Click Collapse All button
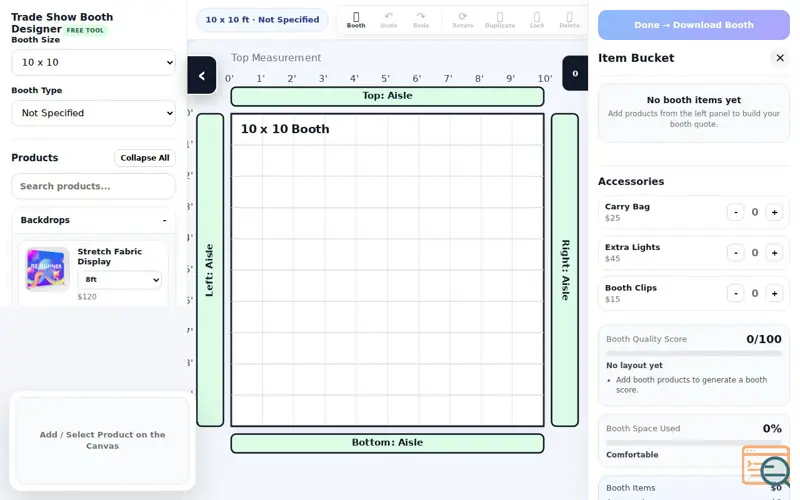Screen dimensions: 800x500 click(x=145, y=158)
